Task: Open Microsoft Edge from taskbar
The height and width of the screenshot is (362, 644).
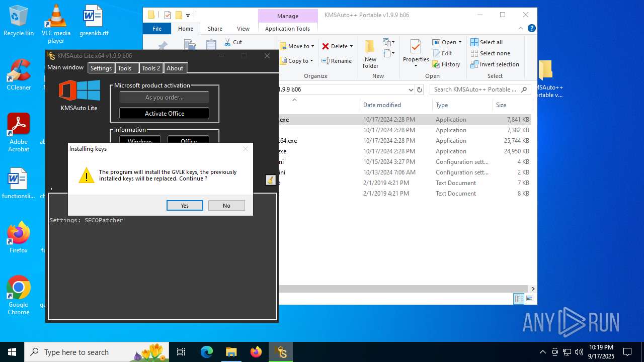Action: [x=207, y=352]
